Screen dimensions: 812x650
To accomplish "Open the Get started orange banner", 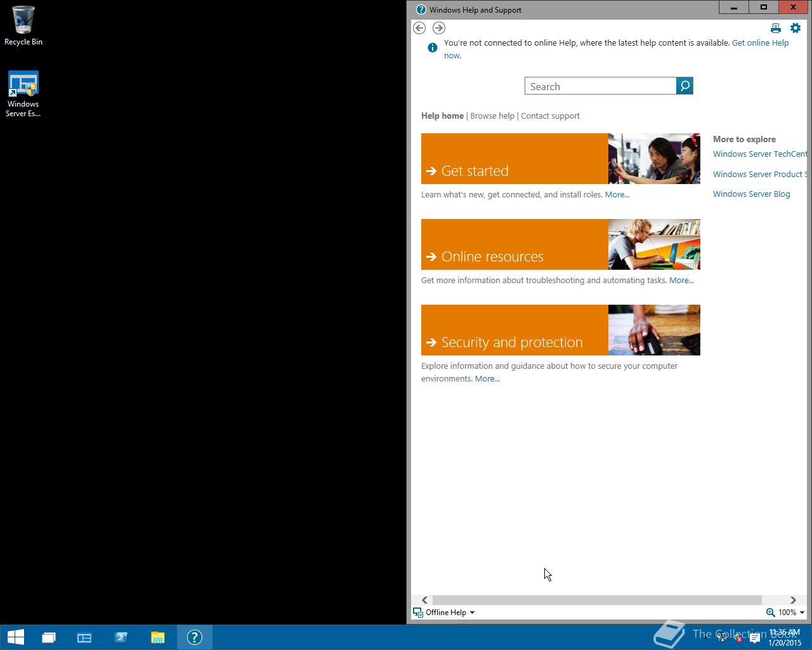I will (x=514, y=159).
